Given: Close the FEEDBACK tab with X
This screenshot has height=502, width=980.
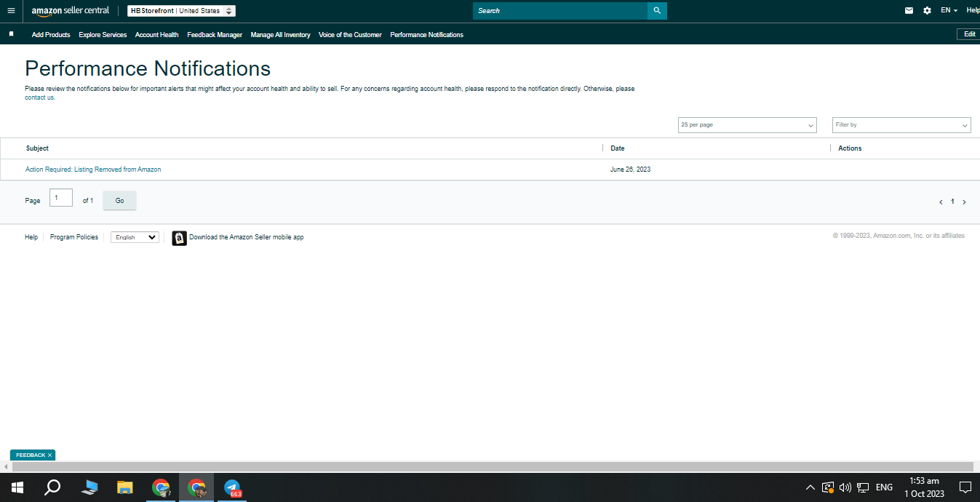Looking at the screenshot, I should point(50,455).
